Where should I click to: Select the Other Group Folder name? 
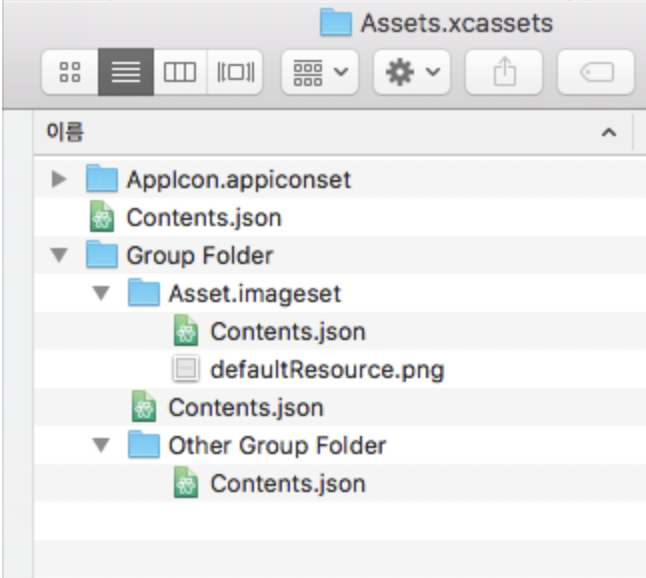tap(277, 445)
